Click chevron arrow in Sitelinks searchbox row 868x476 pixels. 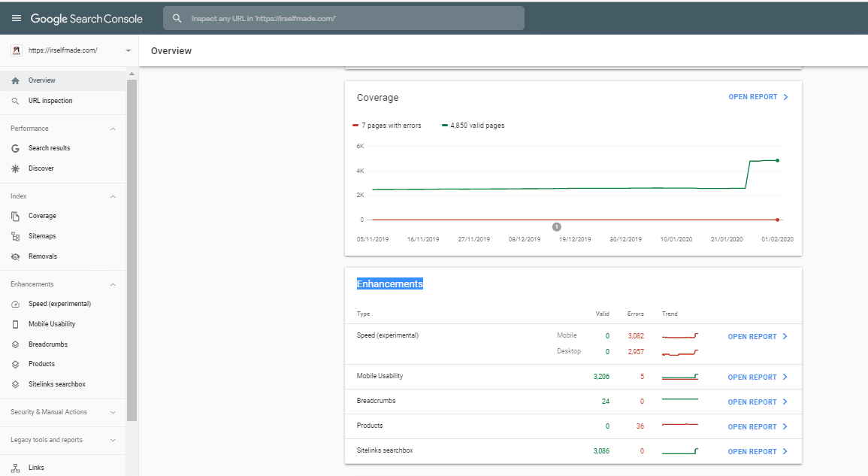tap(785, 452)
